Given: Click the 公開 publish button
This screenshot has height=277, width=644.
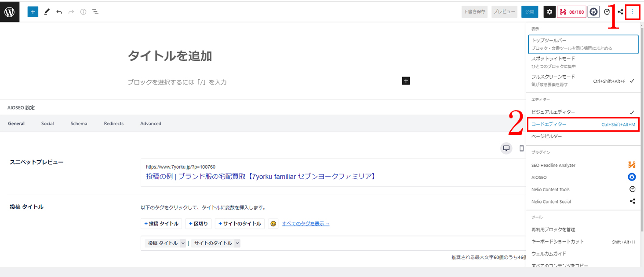Looking at the screenshot, I should tap(530, 12).
